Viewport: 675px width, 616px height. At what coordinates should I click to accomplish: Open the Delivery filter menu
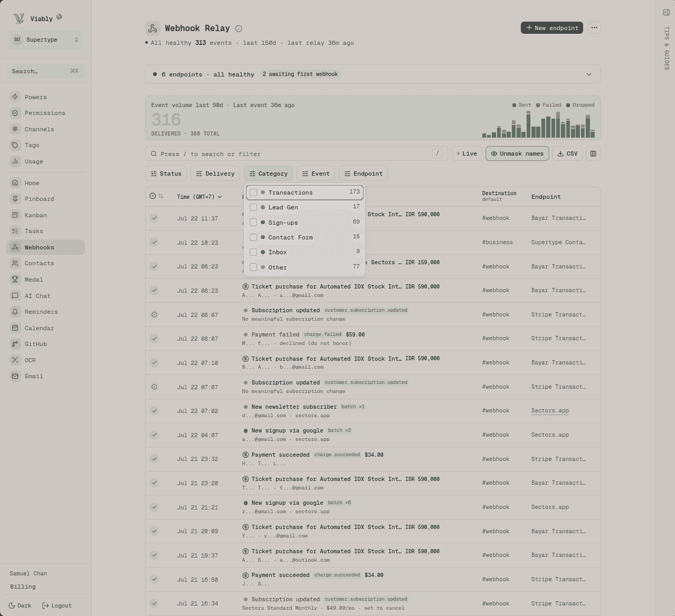coord(215,173)
